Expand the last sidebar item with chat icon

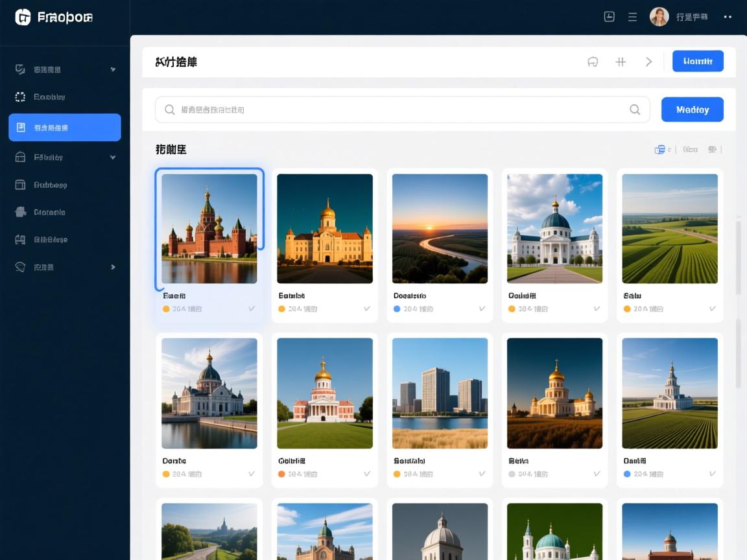113,266
